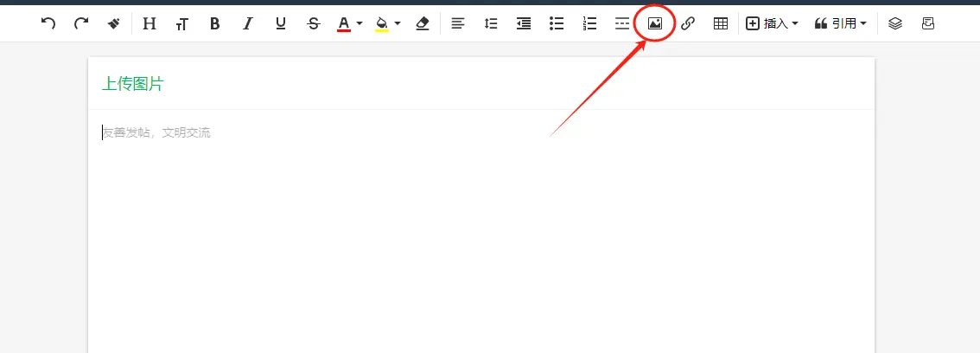Expand the highlight color dropdown arrow
980x353 pixels.
pyautogui.click(x=398, y=24)
